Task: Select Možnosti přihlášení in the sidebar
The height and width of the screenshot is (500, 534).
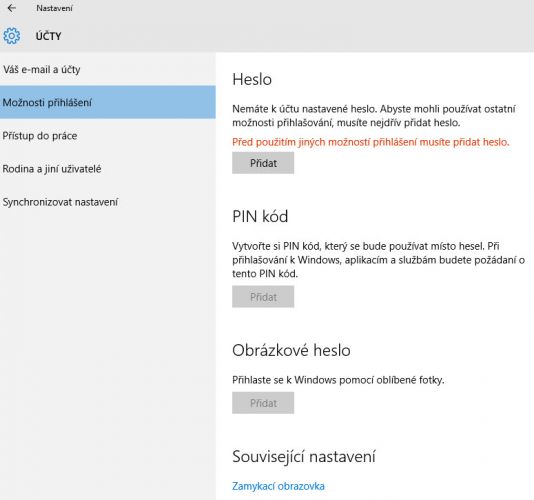Action: tap(108, 103)
